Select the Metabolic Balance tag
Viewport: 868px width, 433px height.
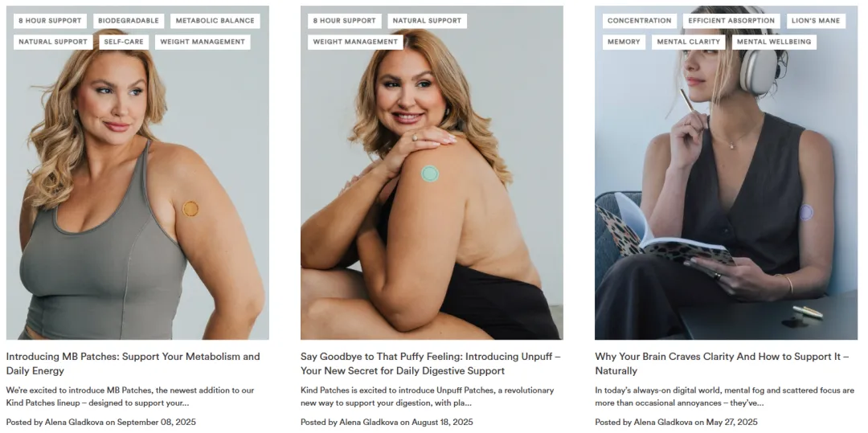point(215,21)
